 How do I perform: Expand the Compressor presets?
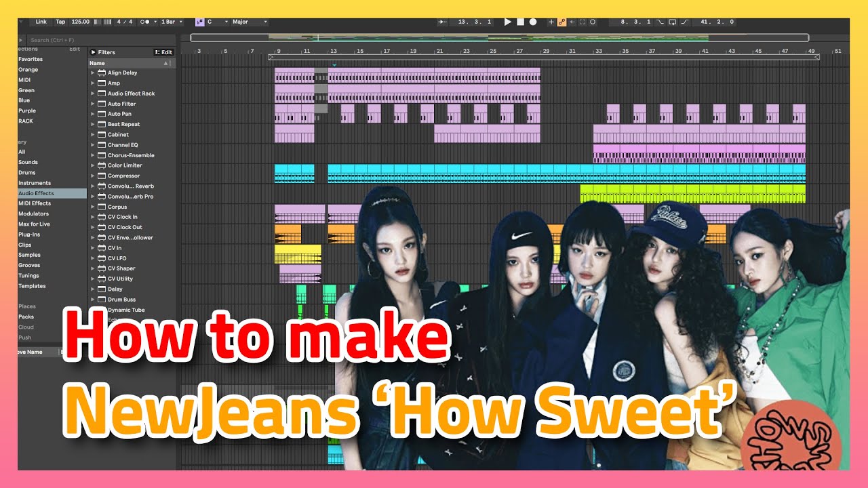click(93, 176)
